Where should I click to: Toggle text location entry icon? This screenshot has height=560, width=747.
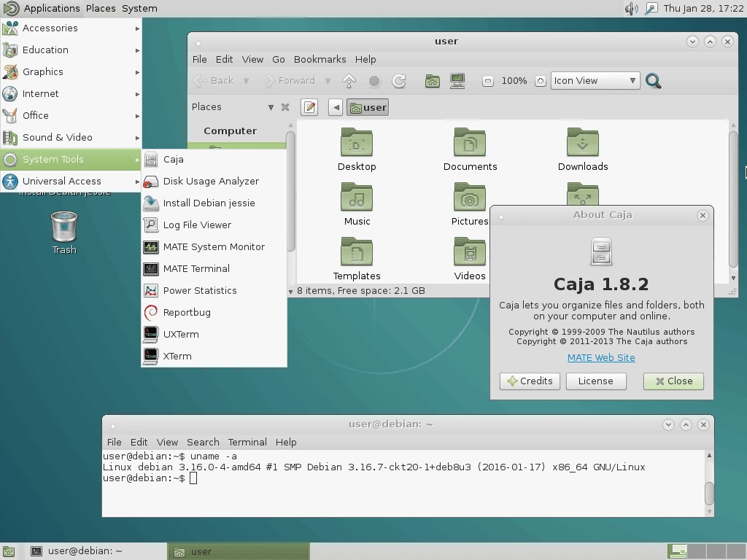(309, 107)
